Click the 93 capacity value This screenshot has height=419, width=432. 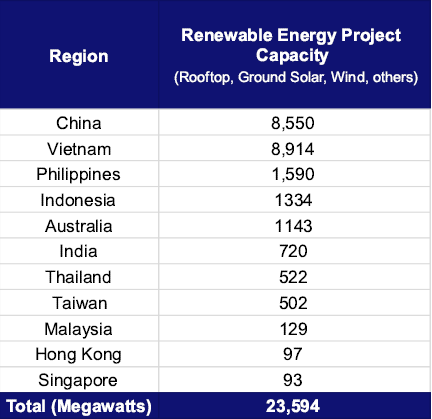pos(293,380)
